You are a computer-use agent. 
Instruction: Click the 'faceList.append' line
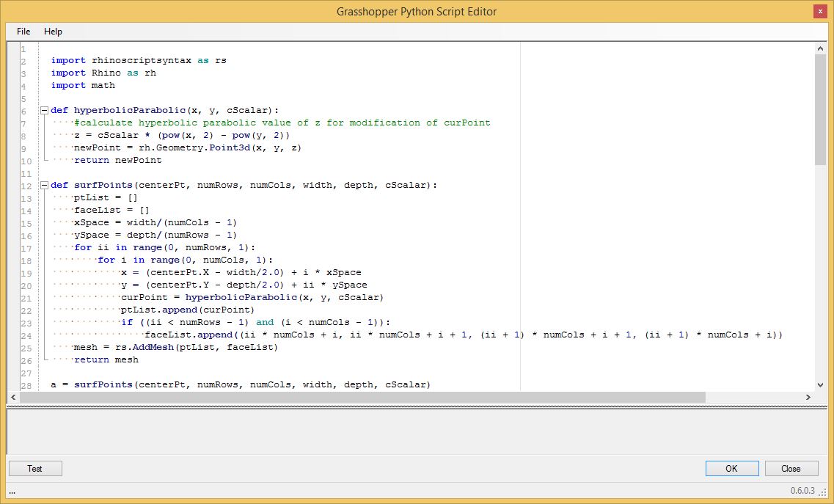(464, 335)
